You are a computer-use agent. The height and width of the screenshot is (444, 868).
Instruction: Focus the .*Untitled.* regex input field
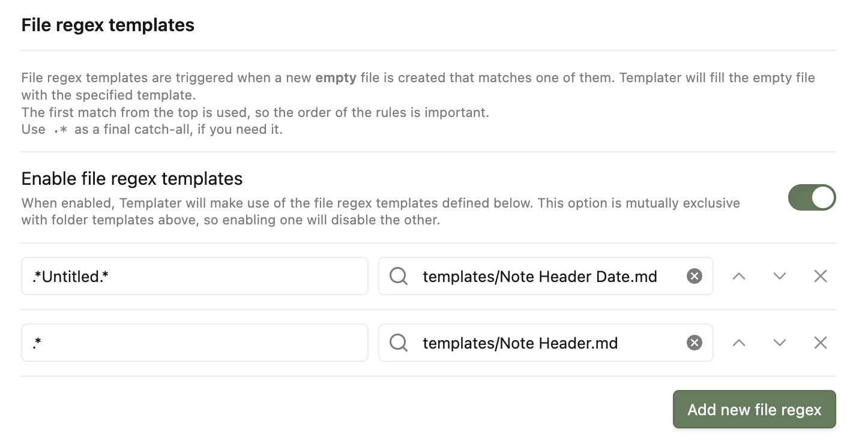194,276
